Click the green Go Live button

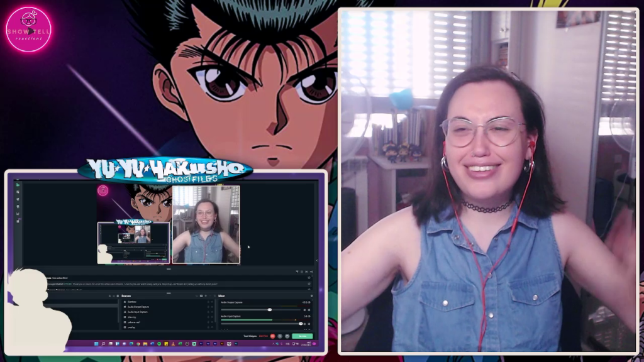coord(303,336)
